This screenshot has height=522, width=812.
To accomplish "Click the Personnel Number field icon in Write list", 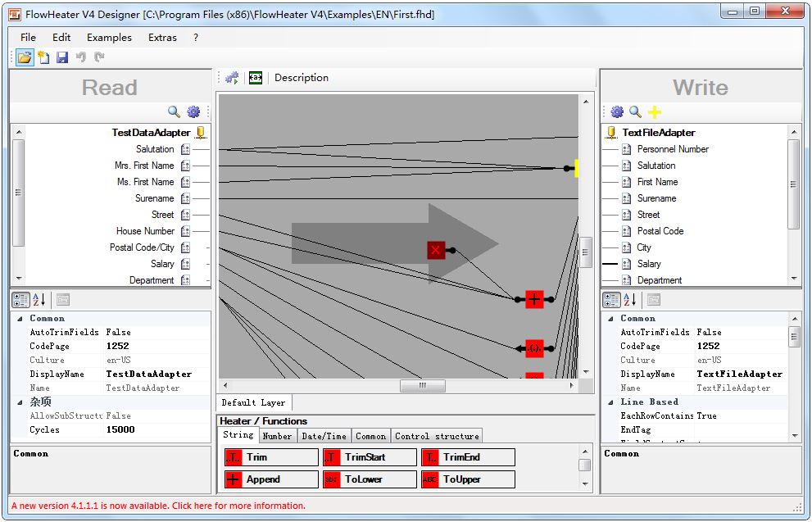I will pos(627,149).
